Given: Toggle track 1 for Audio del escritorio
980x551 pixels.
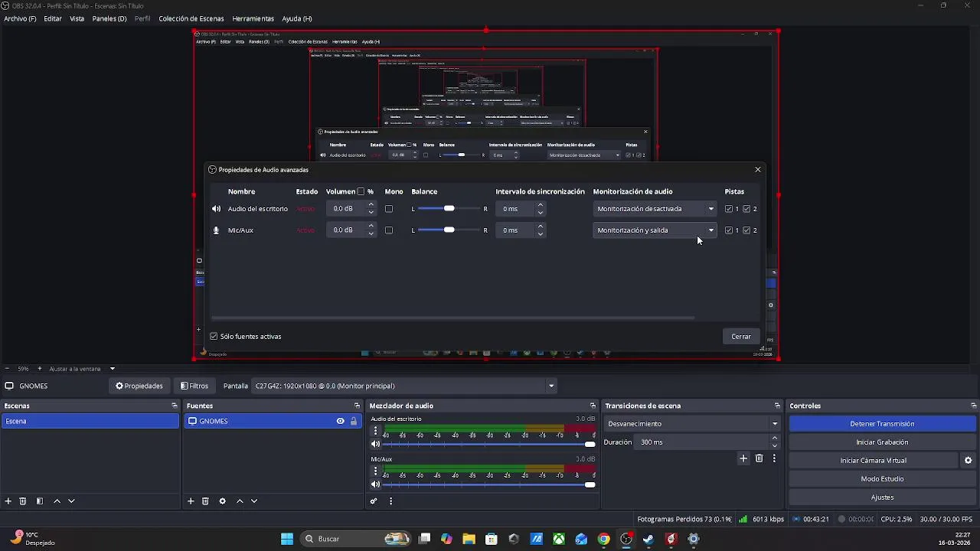Looking at the screenshot, I should [x=729, y=209].
